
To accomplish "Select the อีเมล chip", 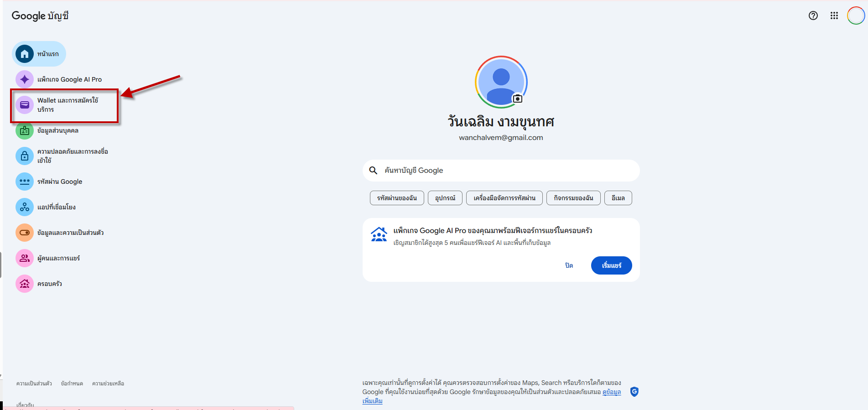I will click(618, 198).
